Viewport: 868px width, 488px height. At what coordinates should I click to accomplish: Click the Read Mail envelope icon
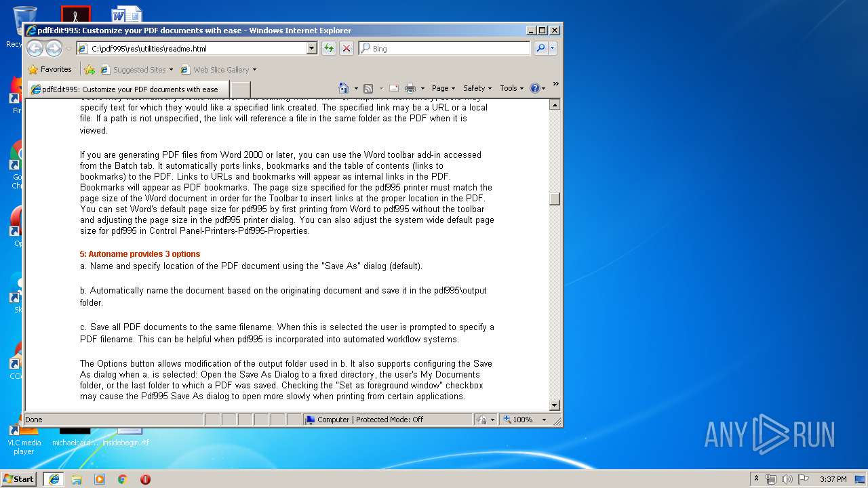pos(393,88)
